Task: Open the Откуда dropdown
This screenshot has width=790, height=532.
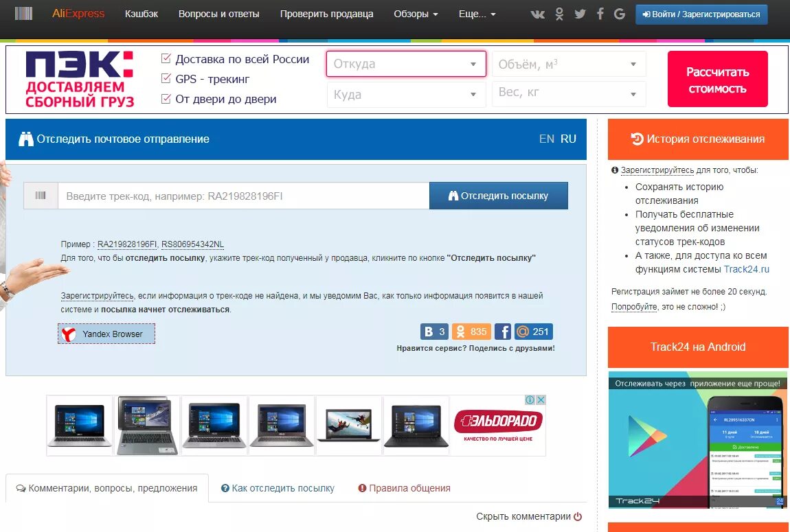Action: coord(406,64)
